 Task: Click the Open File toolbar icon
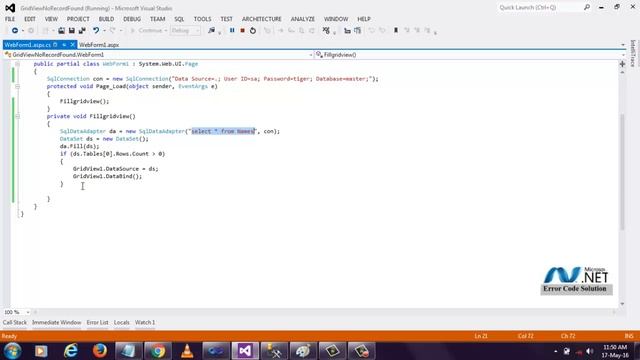click(61, 31)
